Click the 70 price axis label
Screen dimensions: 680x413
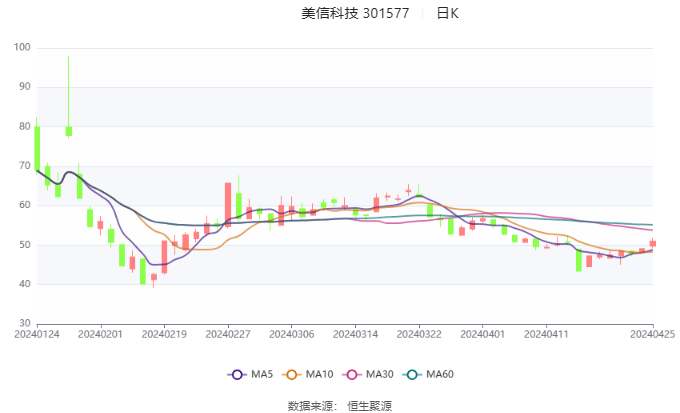pos(25,166)
